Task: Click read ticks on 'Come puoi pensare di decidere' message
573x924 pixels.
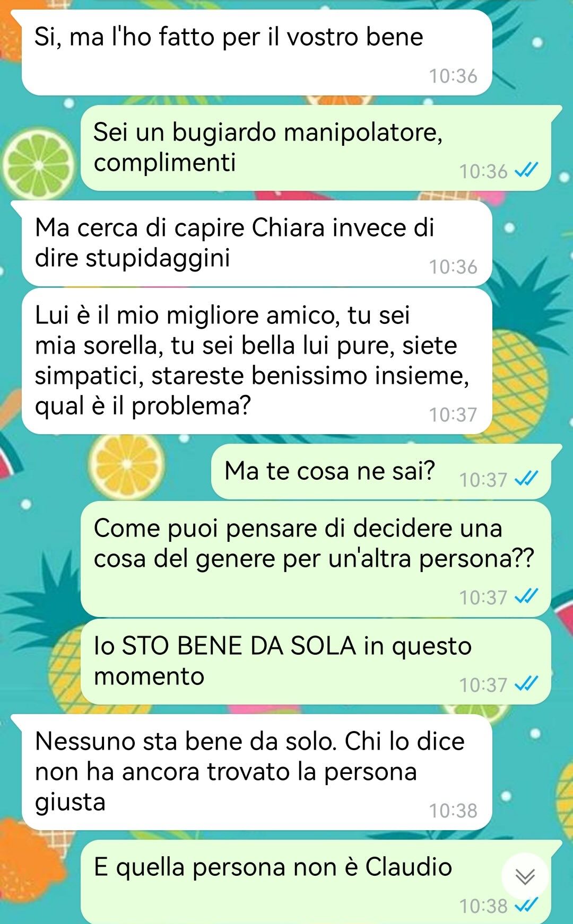Action: (x=526, y=596)
